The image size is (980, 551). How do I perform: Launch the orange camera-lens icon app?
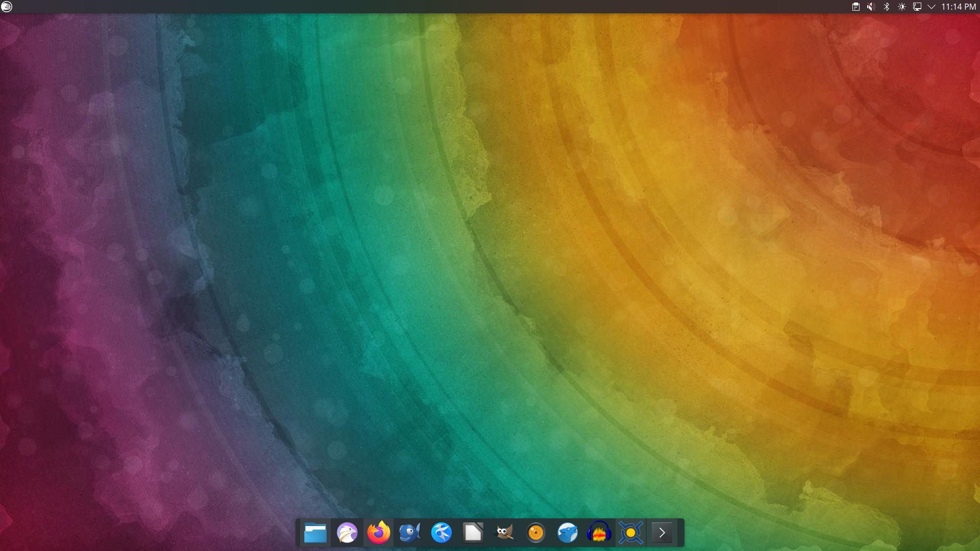(535, 533)
